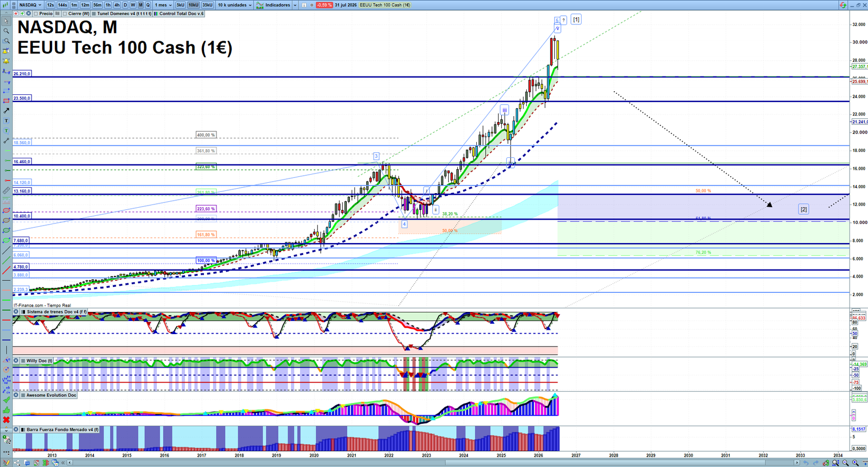
Task: Toggle the 35kU units button
Action: coord(207,5)
